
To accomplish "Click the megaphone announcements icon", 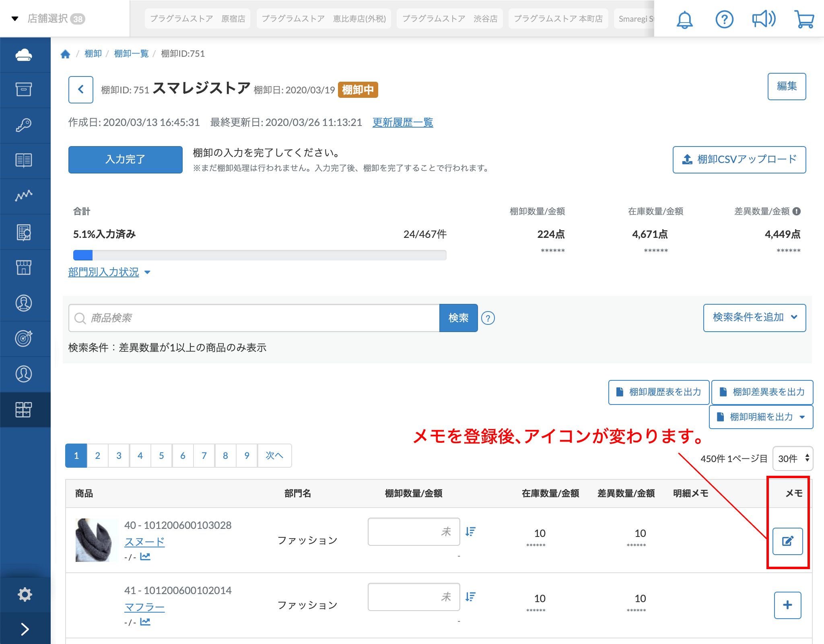I will (x=764, y=19).
